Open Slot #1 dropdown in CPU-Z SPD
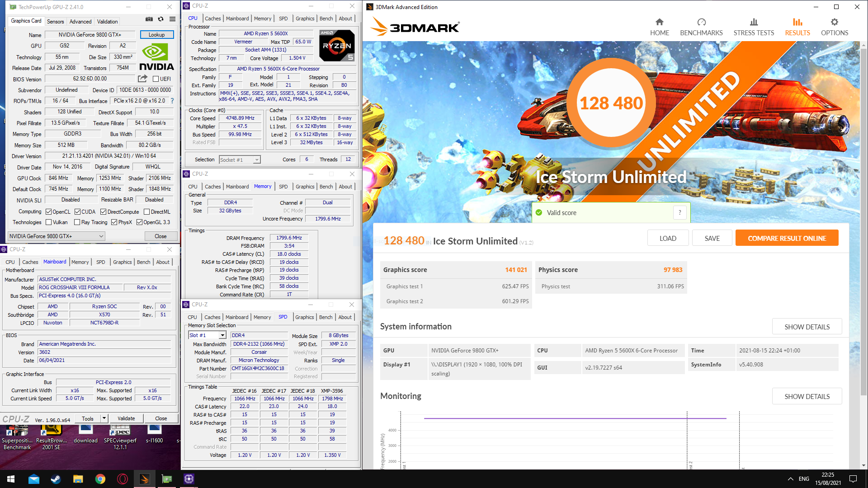Screen dimensions: 868x488 (x=207, y=335)
